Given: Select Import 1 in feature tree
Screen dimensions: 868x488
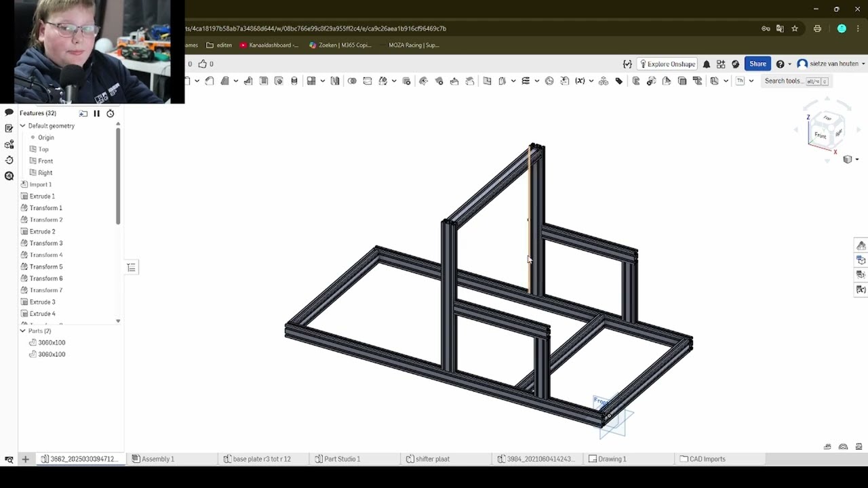Looking at the screenshot, I should [x=40, y=184].
